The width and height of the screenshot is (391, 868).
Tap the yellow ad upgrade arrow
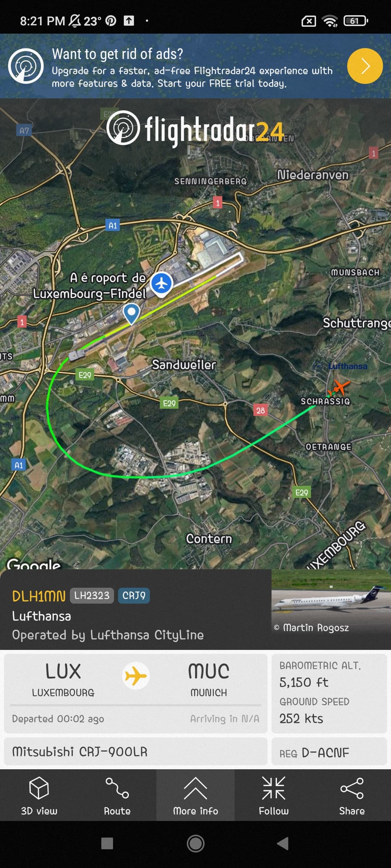click(365, 66)
